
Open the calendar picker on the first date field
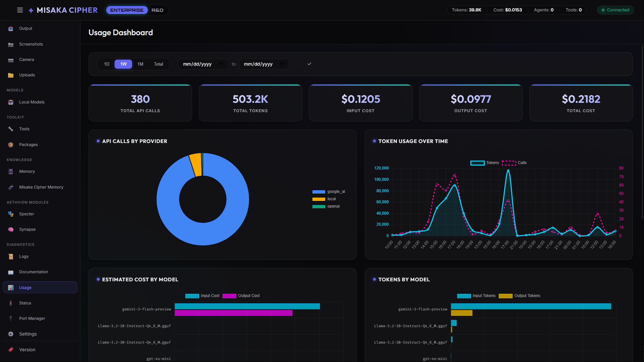click(x=221, y=64)
